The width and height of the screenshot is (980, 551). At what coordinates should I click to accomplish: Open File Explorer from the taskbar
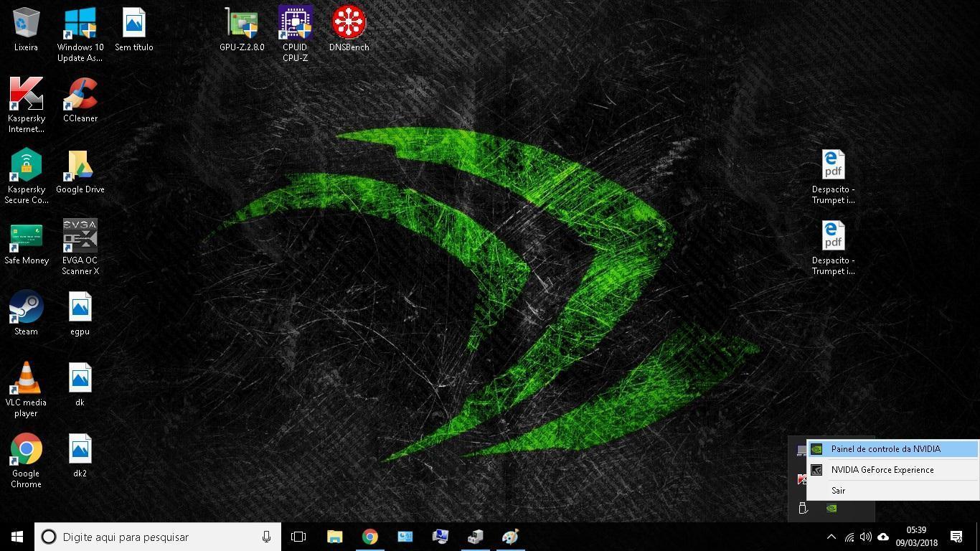coord(334,537)
